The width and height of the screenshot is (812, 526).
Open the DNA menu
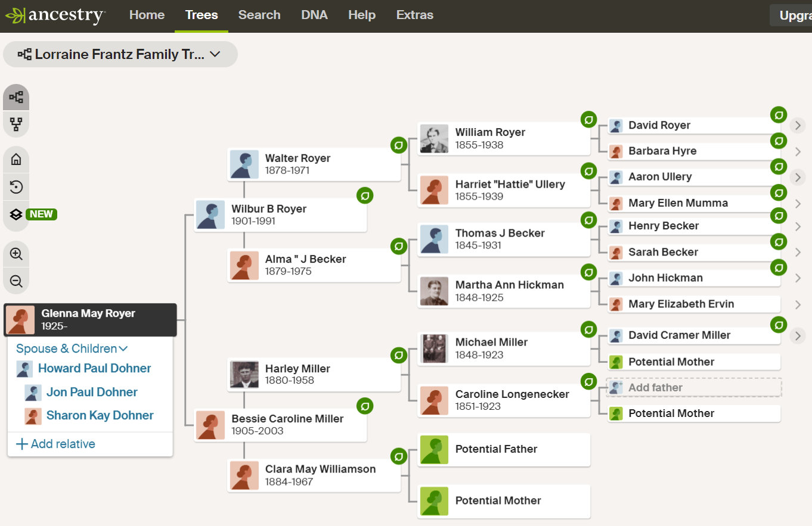pos(314,15)
